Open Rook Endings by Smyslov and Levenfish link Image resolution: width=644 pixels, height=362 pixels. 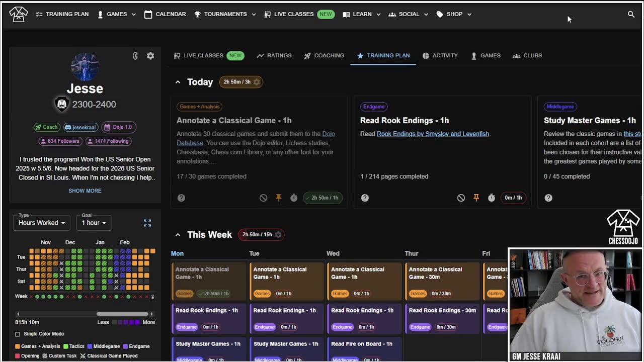[x=433, y=134]
